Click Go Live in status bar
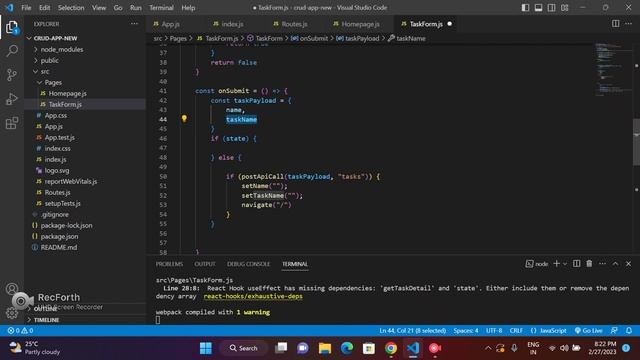640x360 pixels. [588, 331]
